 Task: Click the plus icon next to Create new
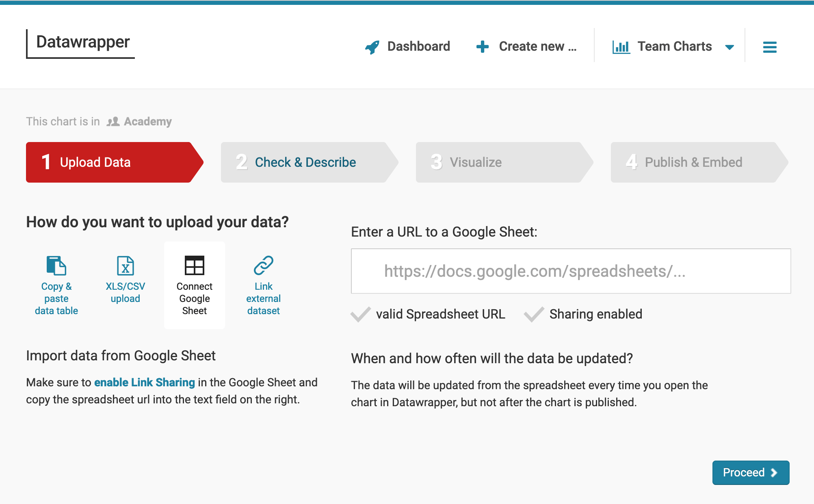[482, 47]
